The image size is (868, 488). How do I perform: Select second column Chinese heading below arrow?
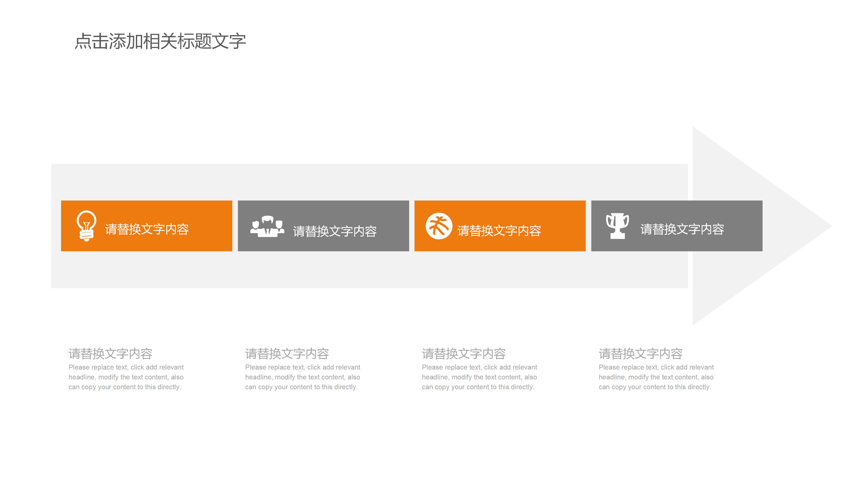pos(287,354)
